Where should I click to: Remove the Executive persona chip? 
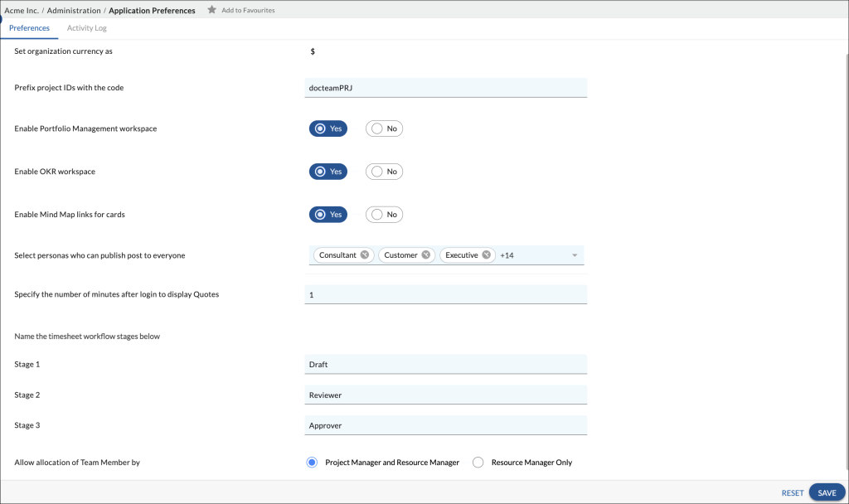coord(487,254)
